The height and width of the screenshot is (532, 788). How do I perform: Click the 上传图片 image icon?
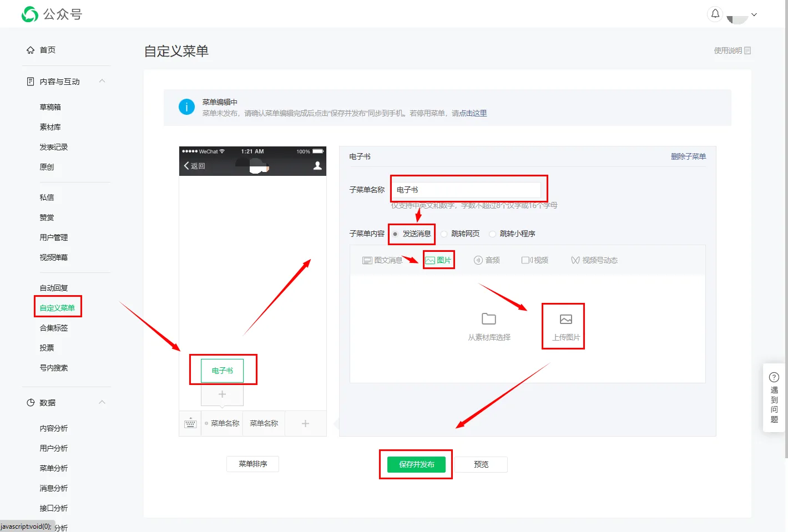point(566,319)
